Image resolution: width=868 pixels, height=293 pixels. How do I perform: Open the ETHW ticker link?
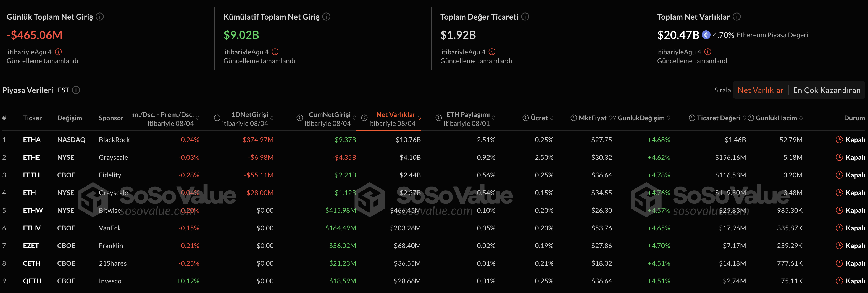(33, 210)
